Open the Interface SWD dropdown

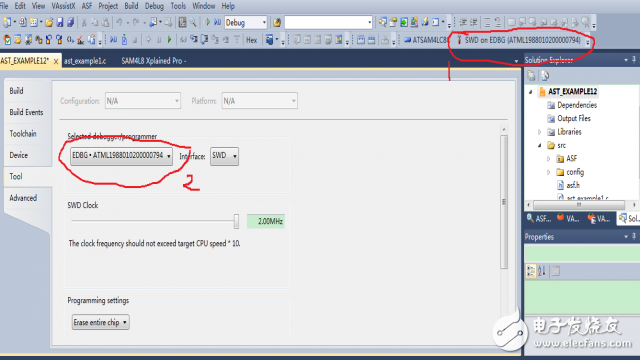[224, 156]
